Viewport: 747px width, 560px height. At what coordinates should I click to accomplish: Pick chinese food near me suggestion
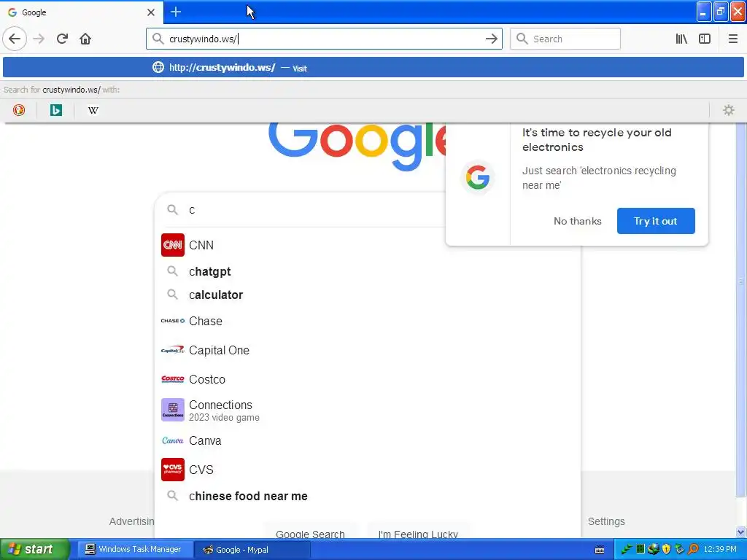tap(368, 496)
